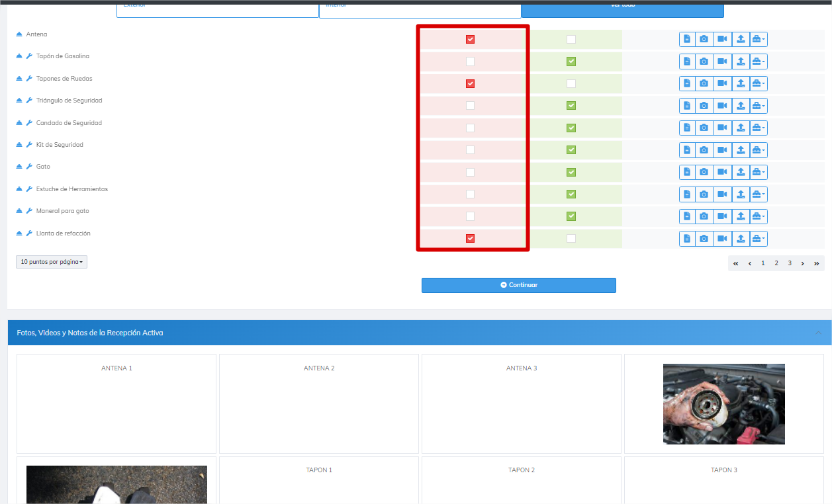Go to page 2 of the checklist
Image resolution: width=832 pixels, height=504 pixels.
tap(776, 263)
